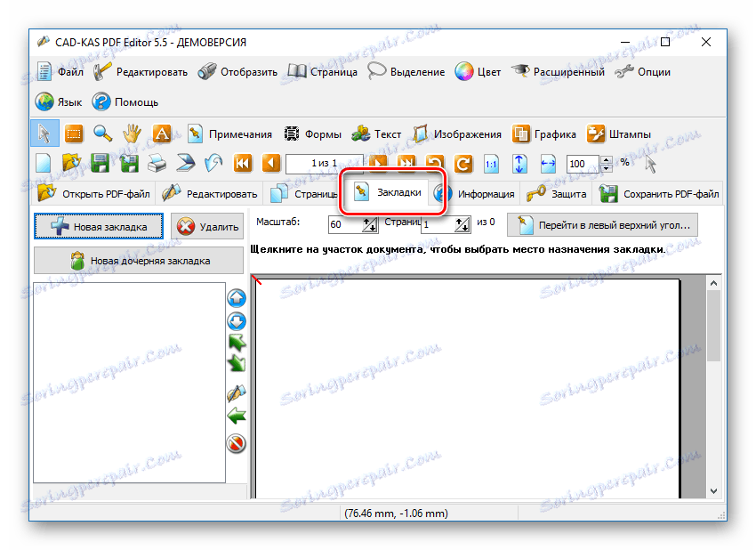Click the save-as floppy icon
This screenshot has height=550, width=756.
click(x=128, y=164)
